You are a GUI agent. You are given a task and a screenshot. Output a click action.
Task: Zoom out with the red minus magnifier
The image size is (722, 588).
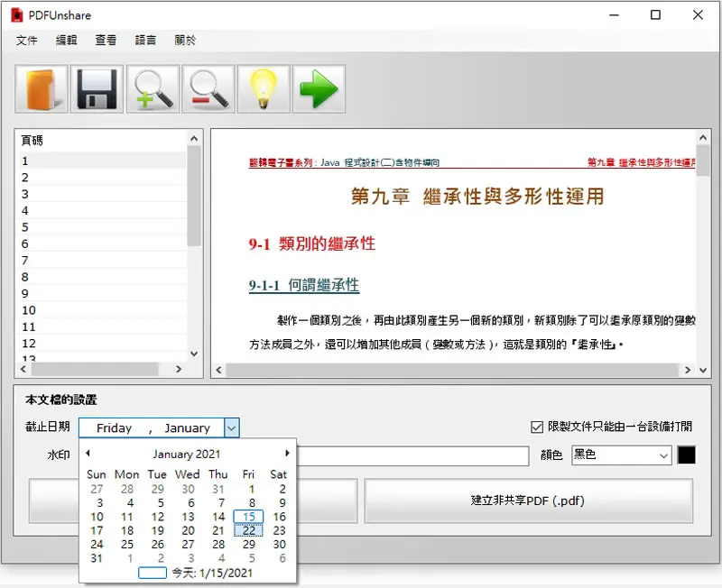[x=208, y=89]
